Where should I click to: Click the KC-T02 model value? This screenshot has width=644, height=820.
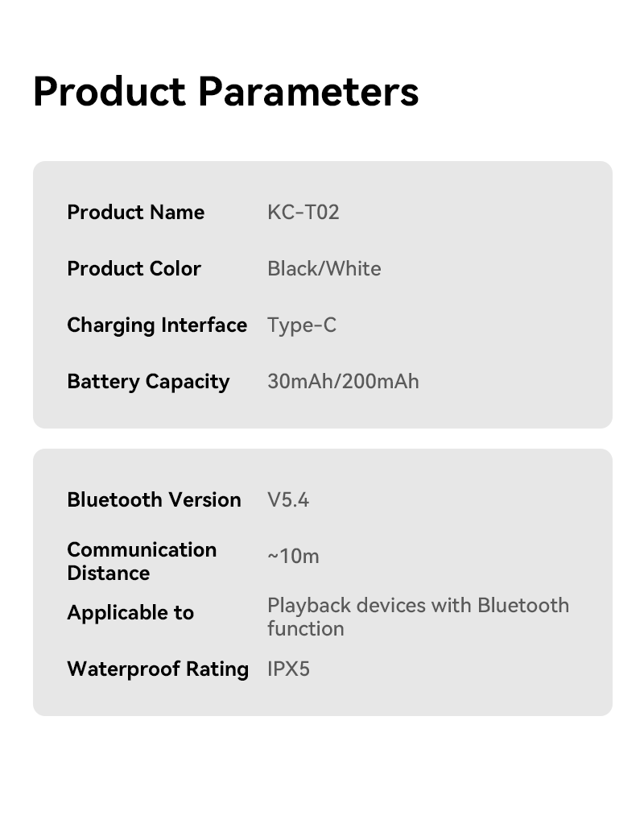(303, 213)
